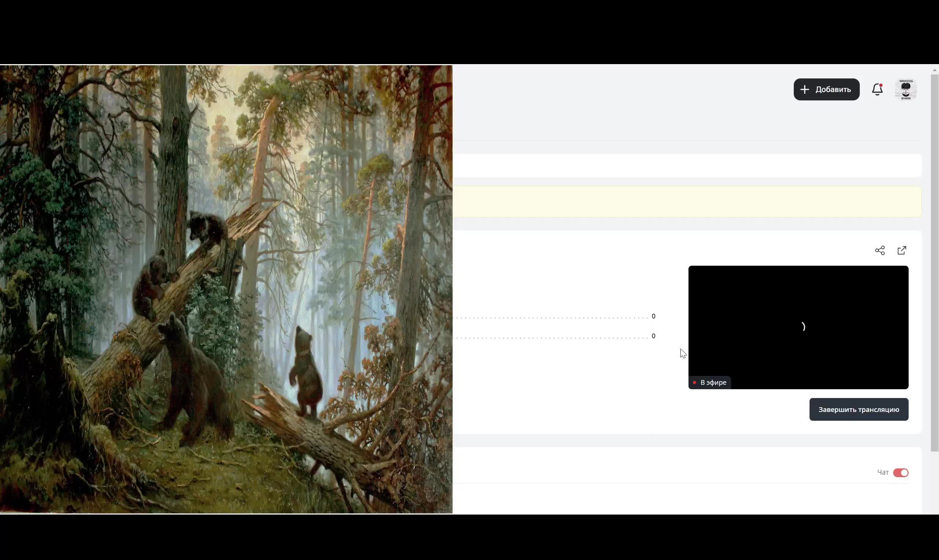Click the В эфире live badge
This screenshot has width=939, height=560.
click(709, 383)
